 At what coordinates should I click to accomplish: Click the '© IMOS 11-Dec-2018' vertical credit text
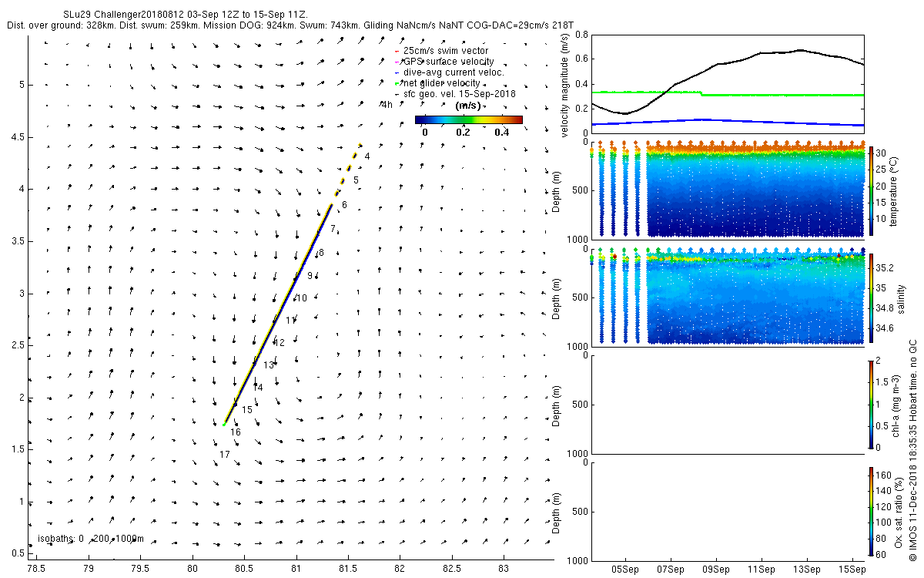915,450
